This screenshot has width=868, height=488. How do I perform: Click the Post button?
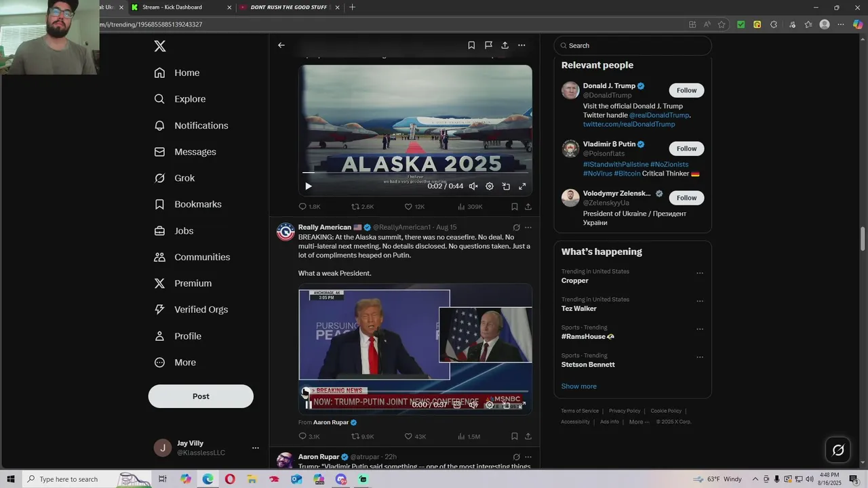tap(201, 396)
